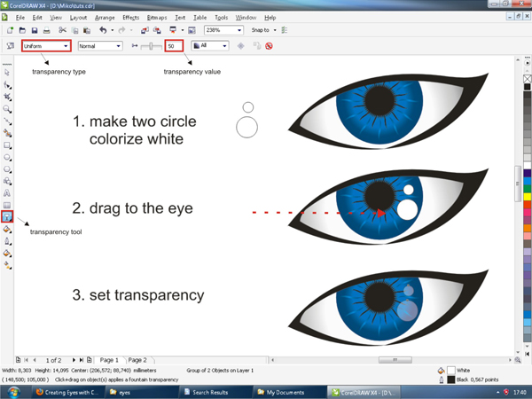Open the Tools menu
The image size is (532, 399).
pyautogui.click(x=221, y=18)
